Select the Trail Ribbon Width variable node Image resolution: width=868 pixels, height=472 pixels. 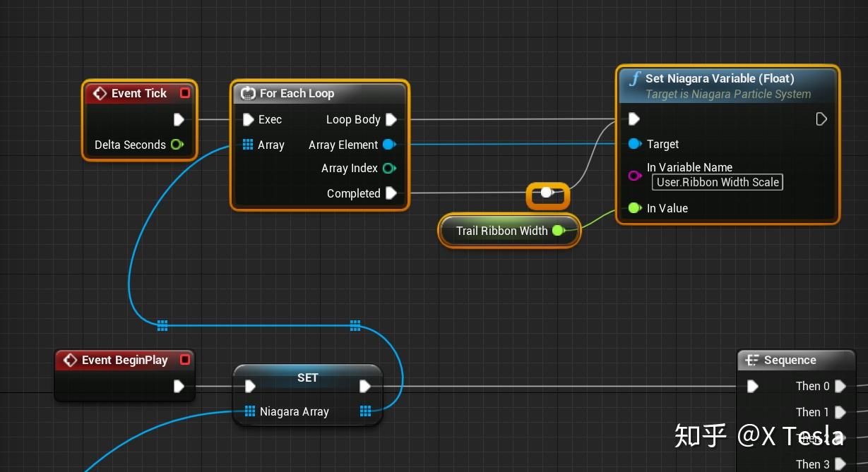point(503,231)
